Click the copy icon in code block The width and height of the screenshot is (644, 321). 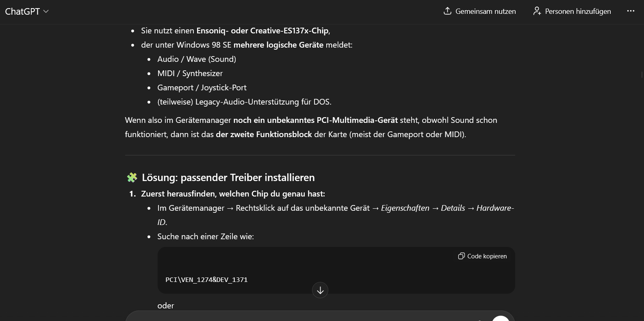coord(461,256)
